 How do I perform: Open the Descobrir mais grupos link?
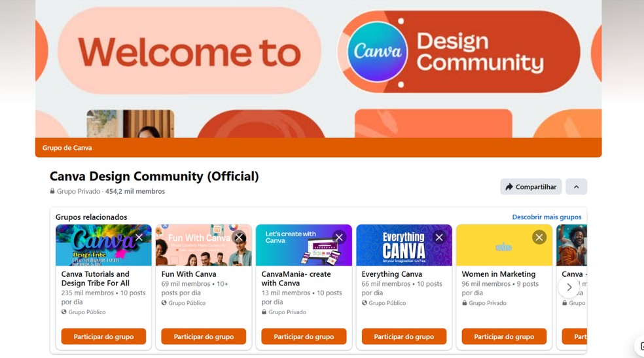[546, 217]
